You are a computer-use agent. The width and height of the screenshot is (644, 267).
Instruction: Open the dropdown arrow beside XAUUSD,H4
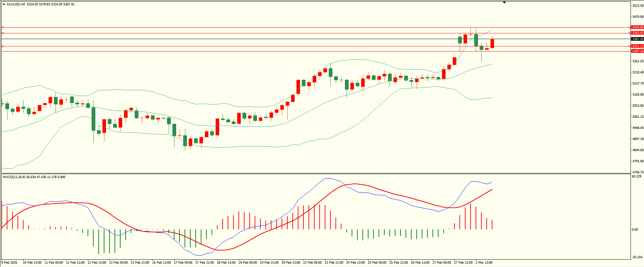point(4,4)
